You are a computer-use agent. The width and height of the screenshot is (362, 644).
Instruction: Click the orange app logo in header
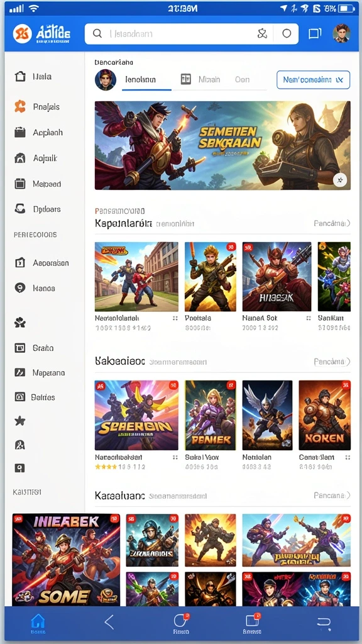22,33
